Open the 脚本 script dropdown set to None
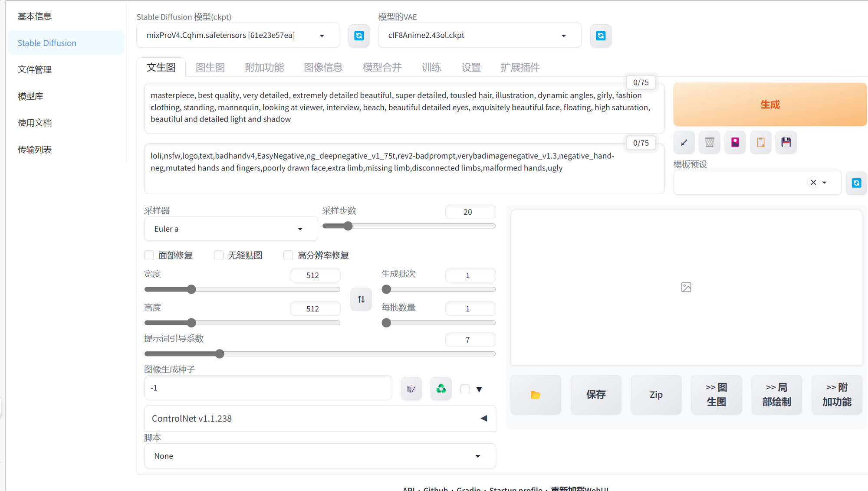Image resolution: width=868 pixels, height=491 pixels. tap(319, 456)
